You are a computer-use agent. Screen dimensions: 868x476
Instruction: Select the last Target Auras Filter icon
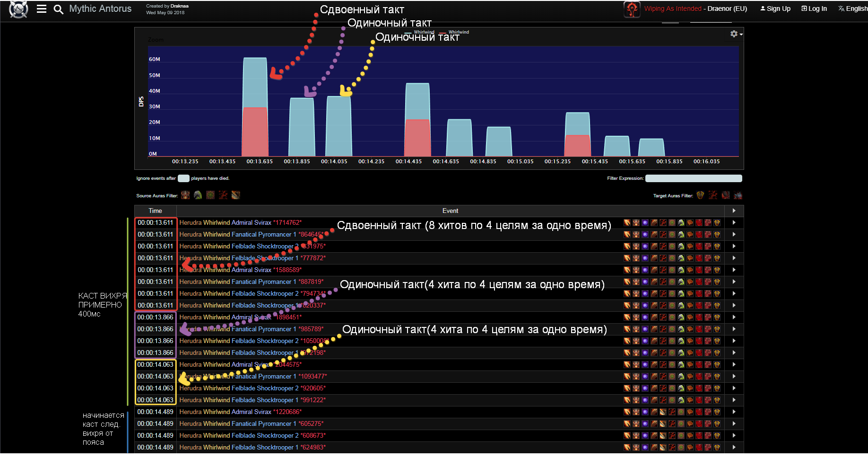[738, 195]
